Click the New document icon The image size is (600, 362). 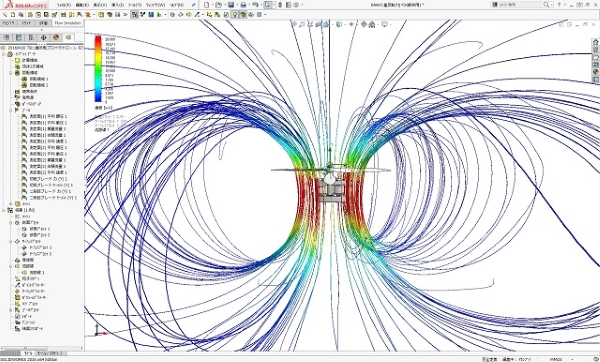click(x=207, y=5)
